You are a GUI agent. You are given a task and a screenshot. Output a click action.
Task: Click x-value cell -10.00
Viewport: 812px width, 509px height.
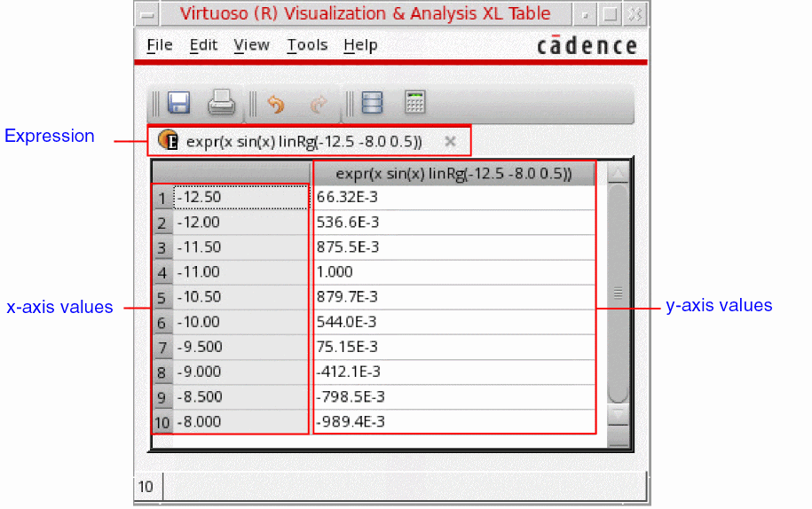pyautogui.click(x=240, y=322)
